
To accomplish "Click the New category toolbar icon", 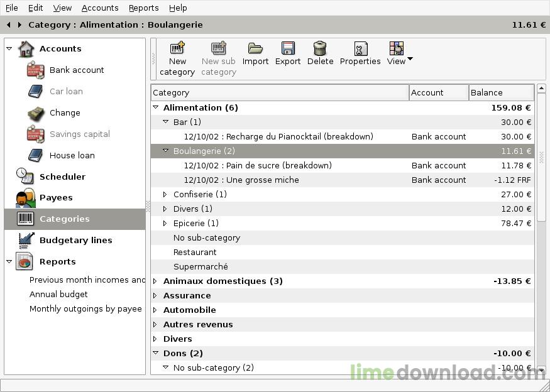I will click(177, 48).
